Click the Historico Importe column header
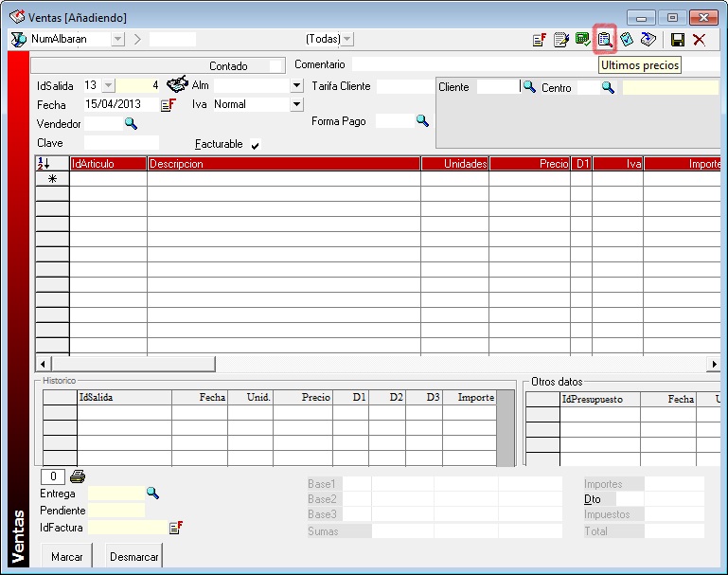 [470, 398]
